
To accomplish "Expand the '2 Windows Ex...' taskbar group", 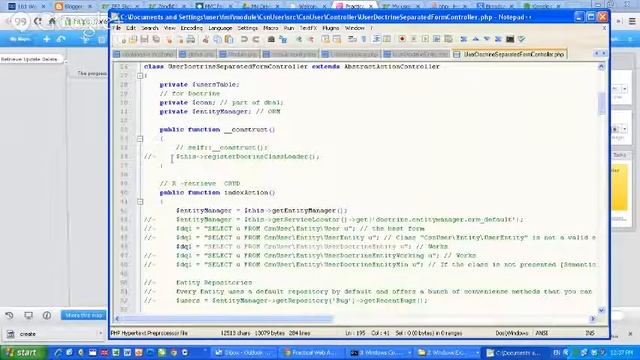I will coord(477,353).
